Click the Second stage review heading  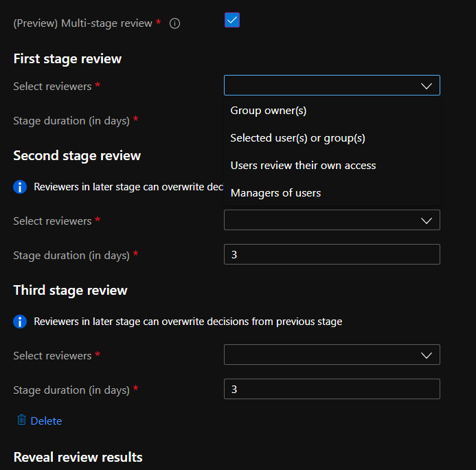77,156
